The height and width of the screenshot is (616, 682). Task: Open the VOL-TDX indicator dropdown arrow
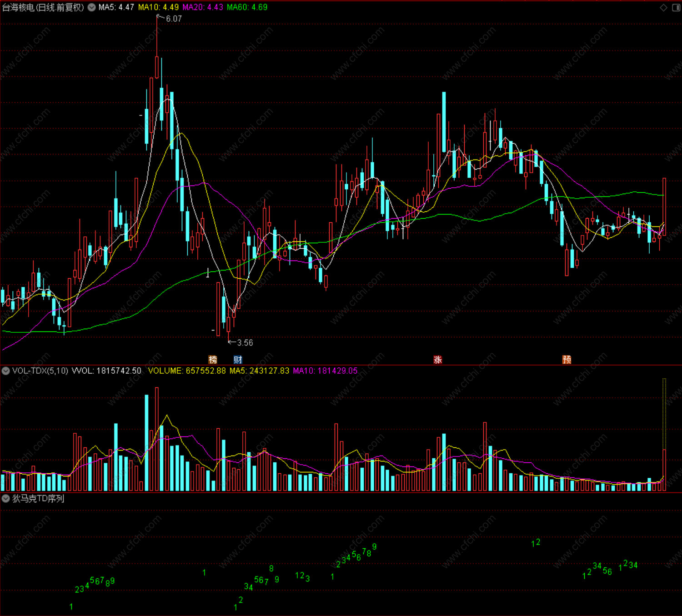6,371
